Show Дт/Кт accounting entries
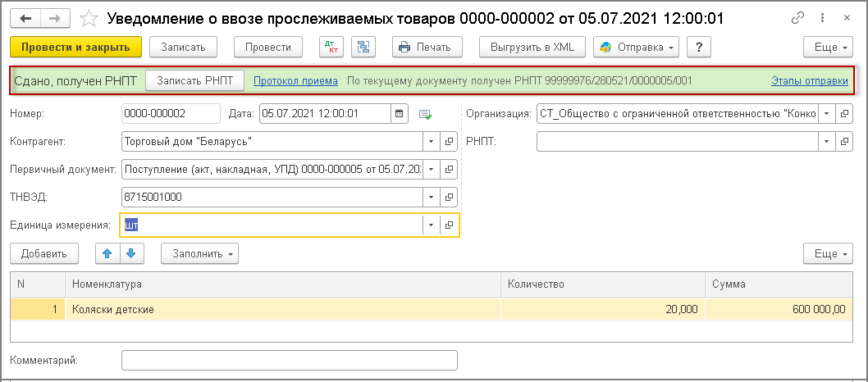Viewport: 868px width, 382px height. (x=331, y=47)
